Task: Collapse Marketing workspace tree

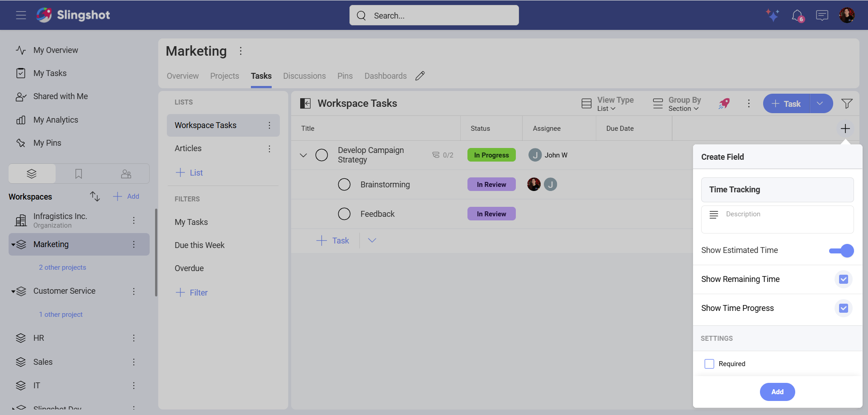Action: pos(14,245)
